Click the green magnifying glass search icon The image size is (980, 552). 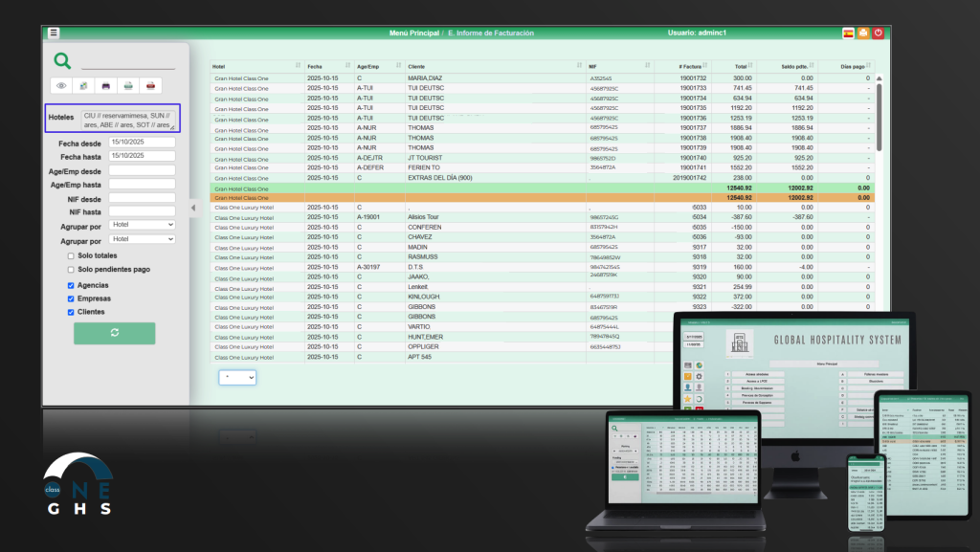62,60
